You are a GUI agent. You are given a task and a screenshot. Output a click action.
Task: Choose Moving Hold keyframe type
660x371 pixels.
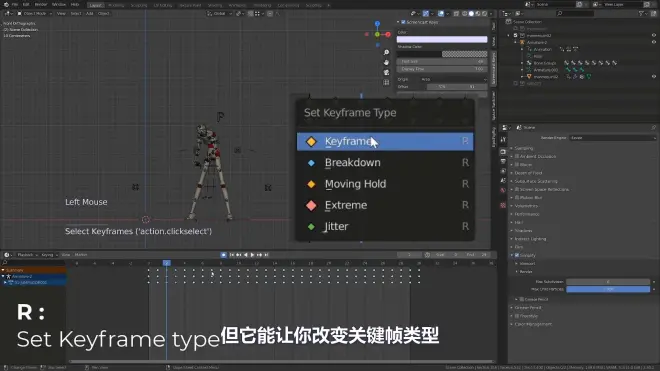[x=385, y=184]
